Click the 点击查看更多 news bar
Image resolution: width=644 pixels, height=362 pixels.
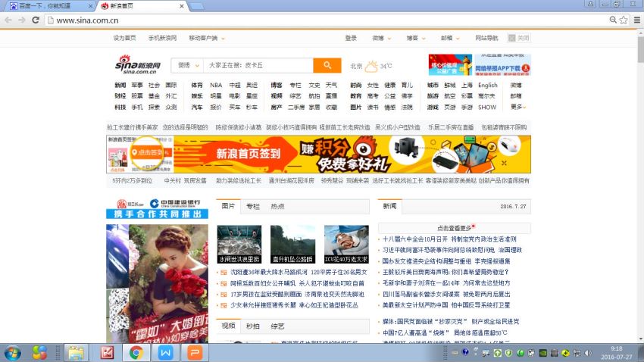[x=455, y=228]
